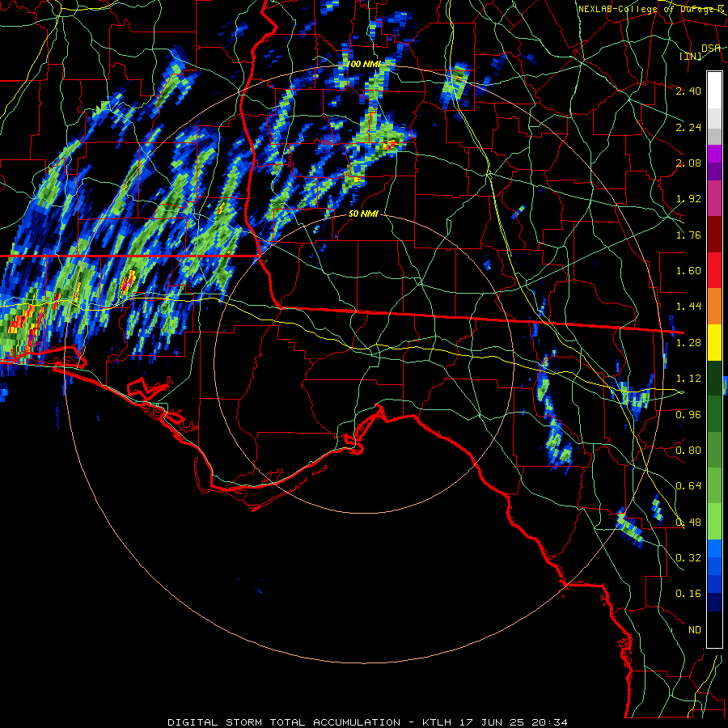Click the 0.96 legend value
Viewport: 728px width, 728px height.
click(688, 415)
